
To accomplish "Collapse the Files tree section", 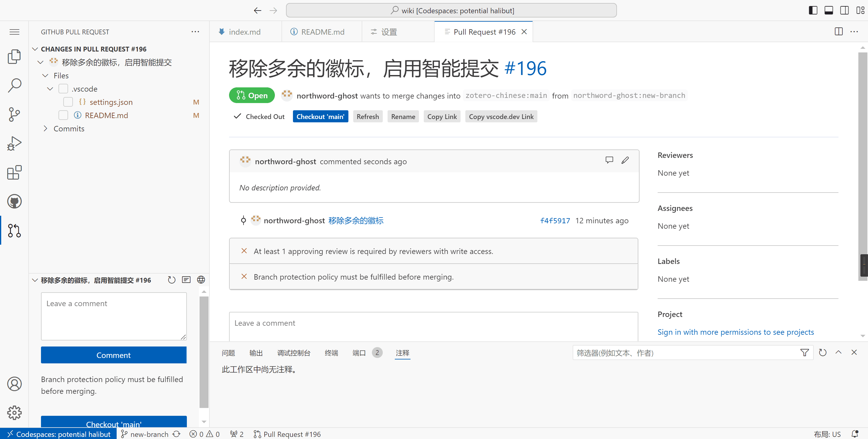I will click(46, 75).
